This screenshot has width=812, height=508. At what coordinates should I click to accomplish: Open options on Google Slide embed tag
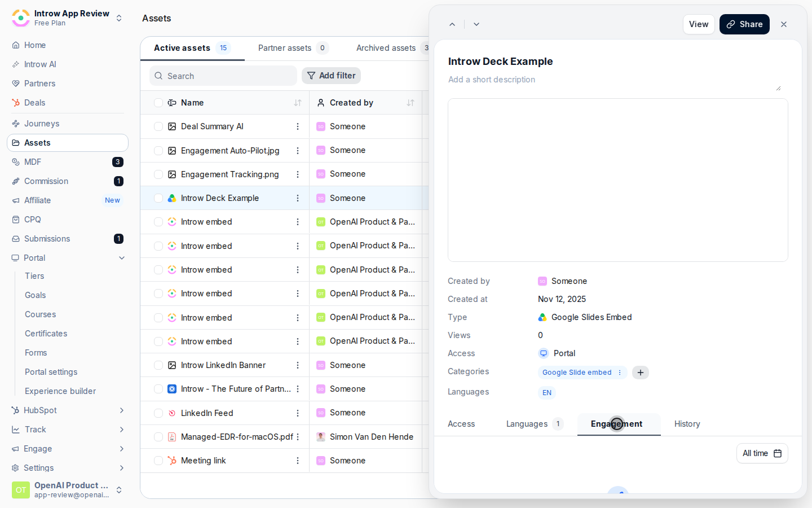[620, 373]
